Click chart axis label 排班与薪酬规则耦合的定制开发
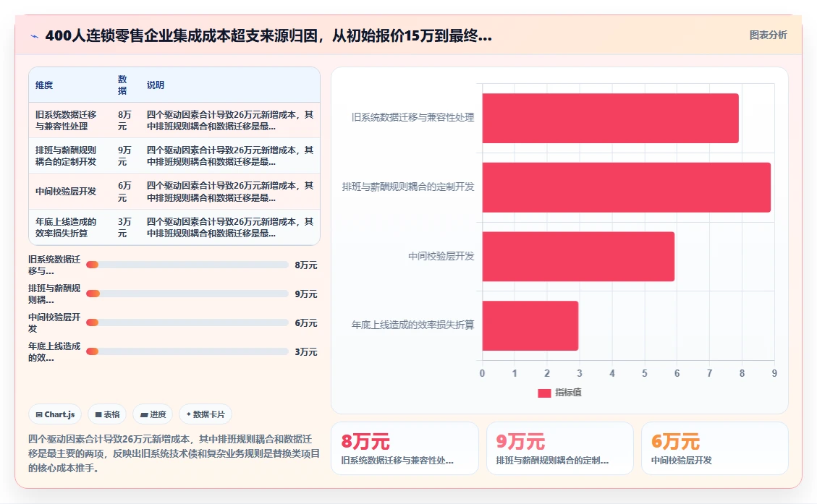This screenshot has width=817, height=504. click(x=408, y=187)
